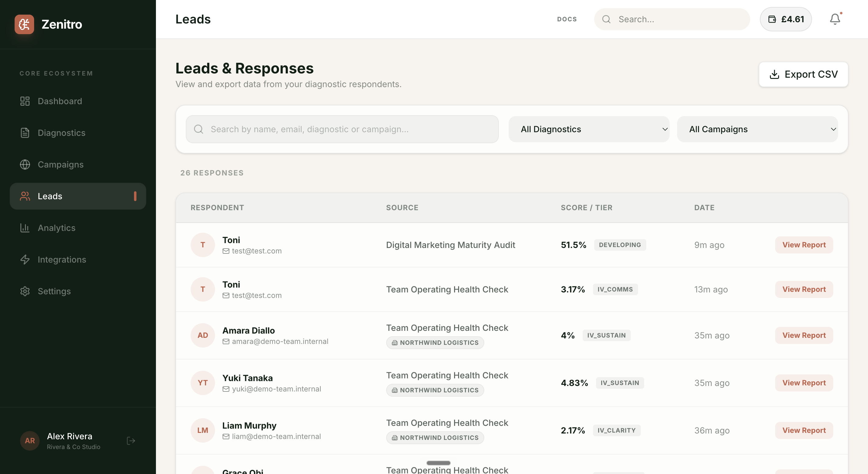This screenshot has width=868, height=474.
Task: Open the Diagnostics section
Action: click(78, 133)
